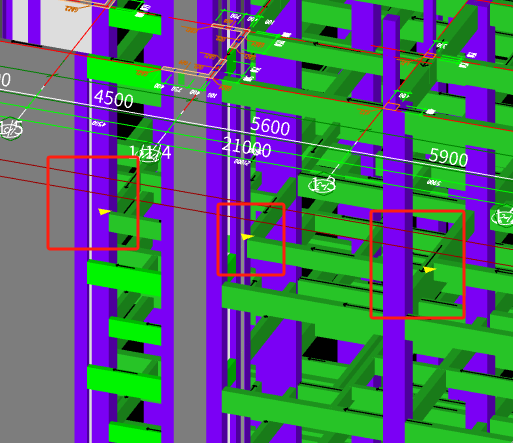The height and width of the screenshot is (443, 513).
Task: Click the 21000 overall dimension text
Action: (x=247, y=147)
